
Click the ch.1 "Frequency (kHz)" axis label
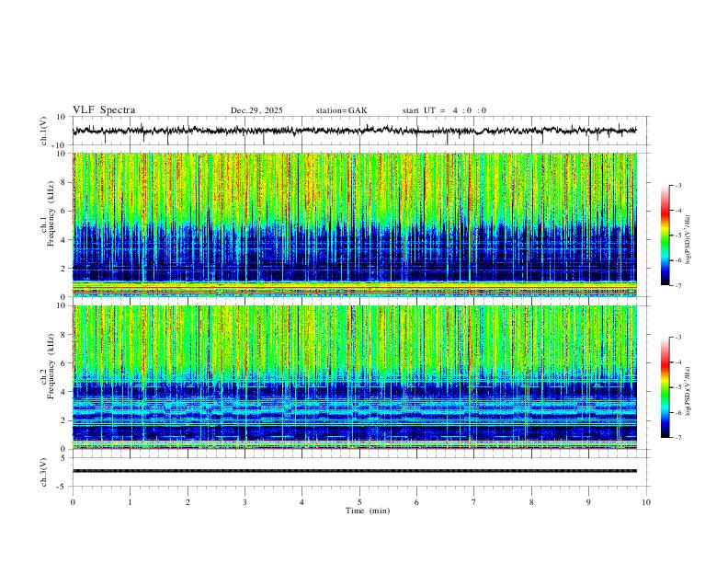(x=51, y=214)
